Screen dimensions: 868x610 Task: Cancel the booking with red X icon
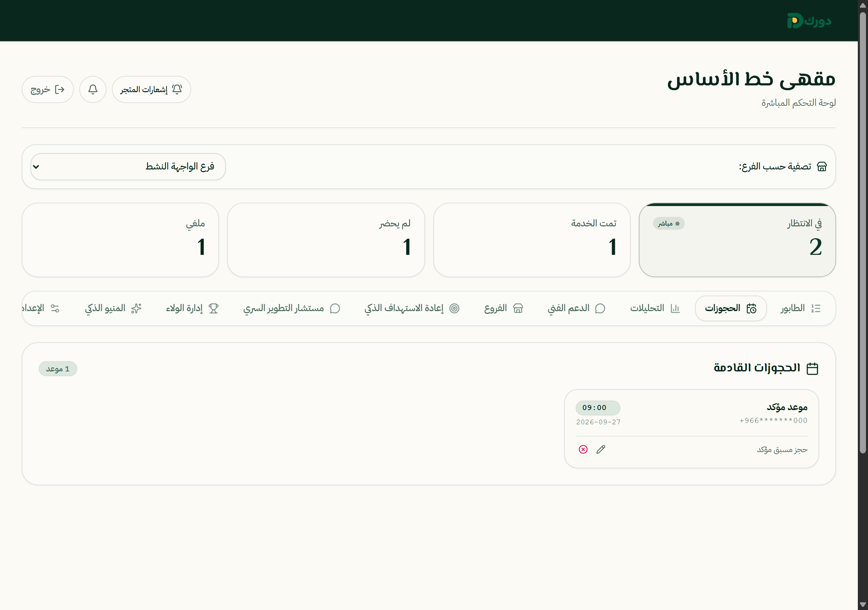pos(583,449)
